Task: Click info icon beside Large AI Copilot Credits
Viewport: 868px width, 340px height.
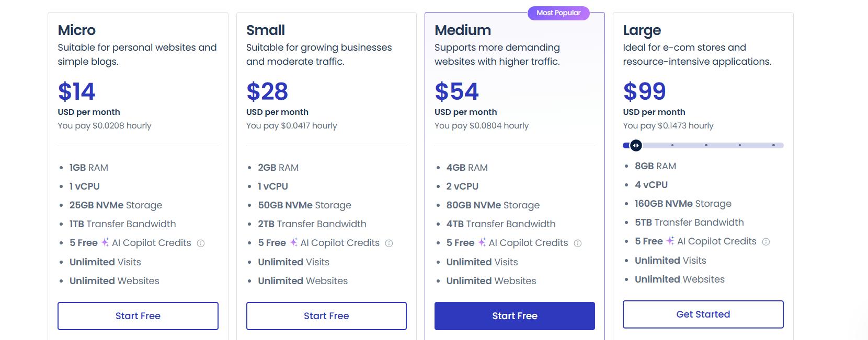Action: click(766, 242)
